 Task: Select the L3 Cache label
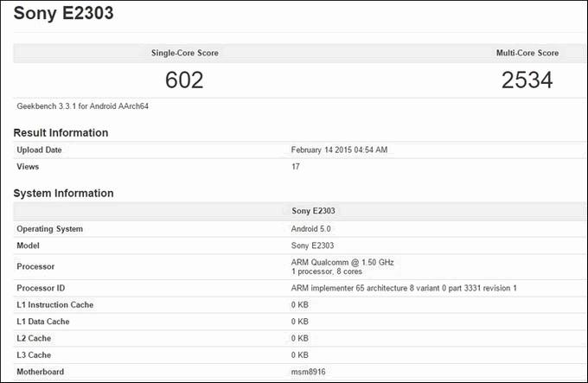[x=34, y=354]
